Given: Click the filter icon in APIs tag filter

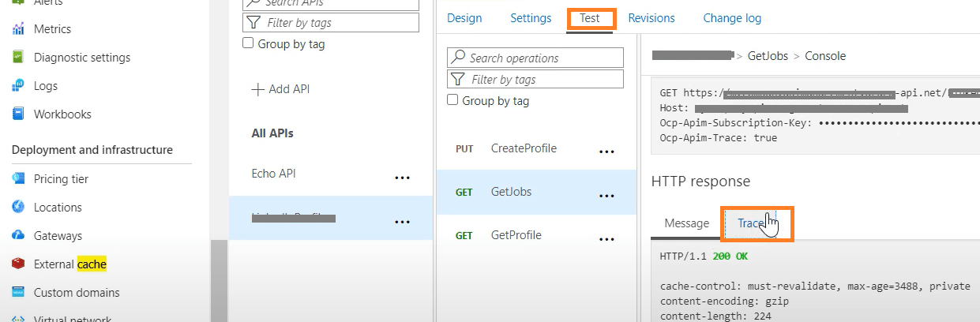Looking at the screenshot, I should coord(253,23).
